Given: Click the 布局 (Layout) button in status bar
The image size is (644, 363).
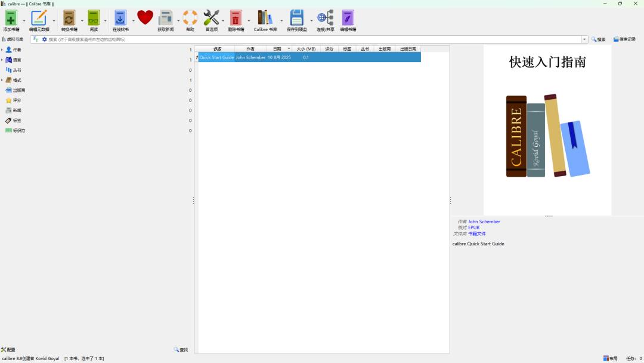Looking at the screenshot, I should pyautogui.click(x=610, y=359).
